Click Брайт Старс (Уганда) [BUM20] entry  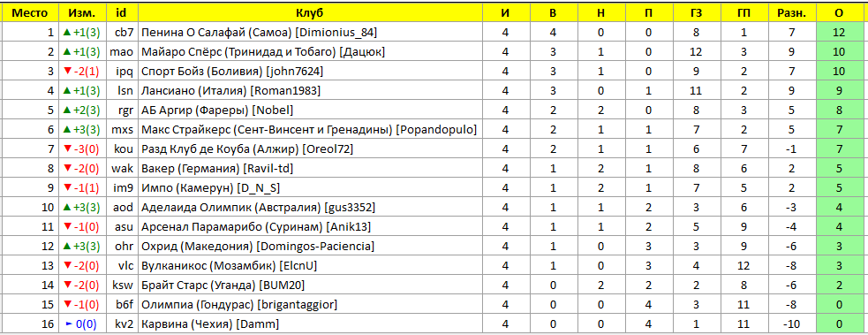click(223, 285)
